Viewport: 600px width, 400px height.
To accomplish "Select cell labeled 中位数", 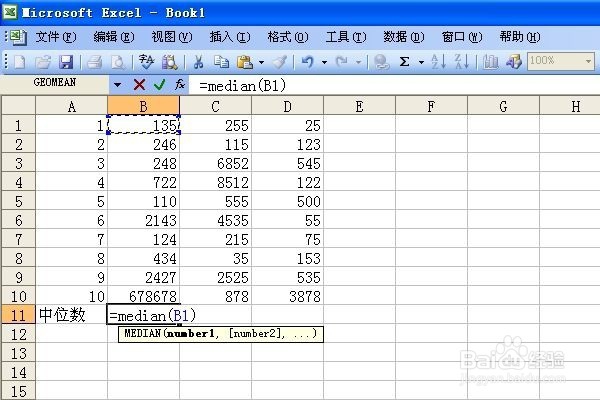I will pos(72,315).
